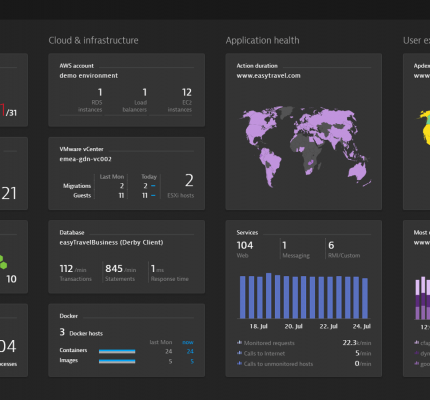
Task: Open the Database tile title
Action: pos(72,232)
